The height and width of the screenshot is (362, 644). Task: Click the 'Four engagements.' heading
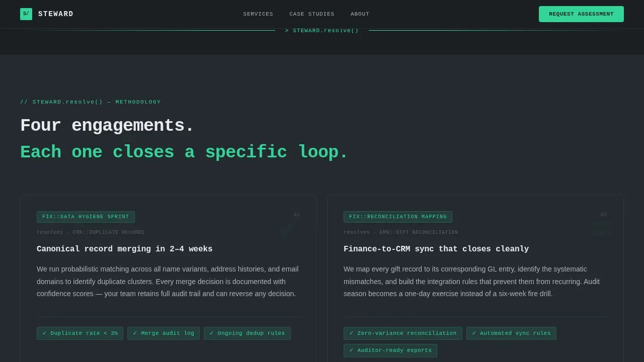point(107,126)
